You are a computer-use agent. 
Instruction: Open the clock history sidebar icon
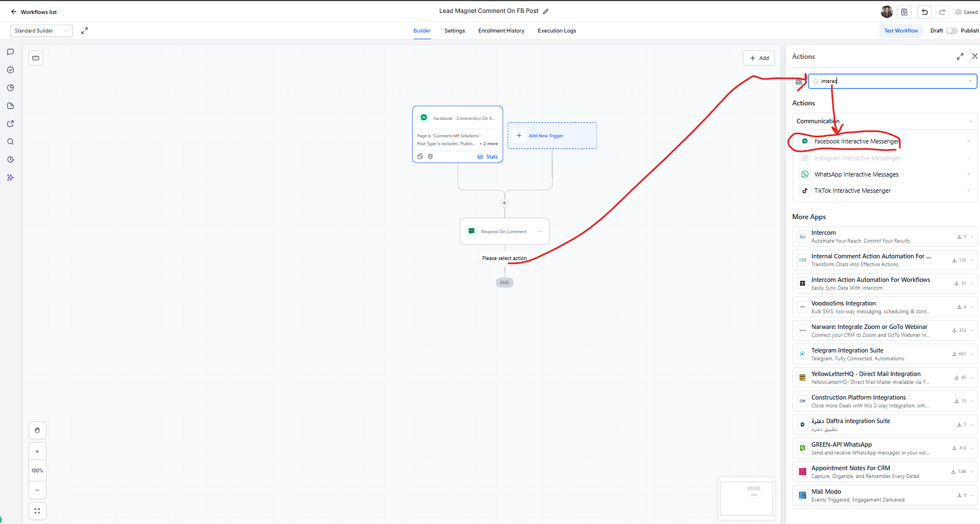pos(10,160)
